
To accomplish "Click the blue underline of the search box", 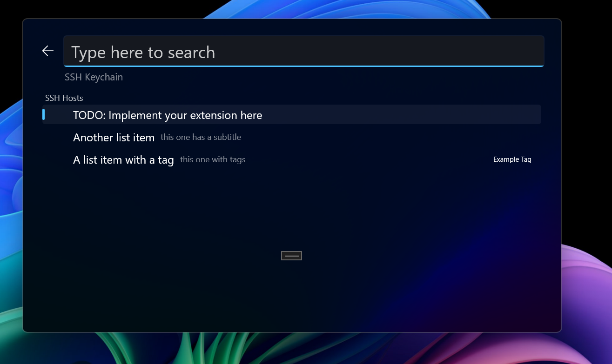I will point(303,66).
